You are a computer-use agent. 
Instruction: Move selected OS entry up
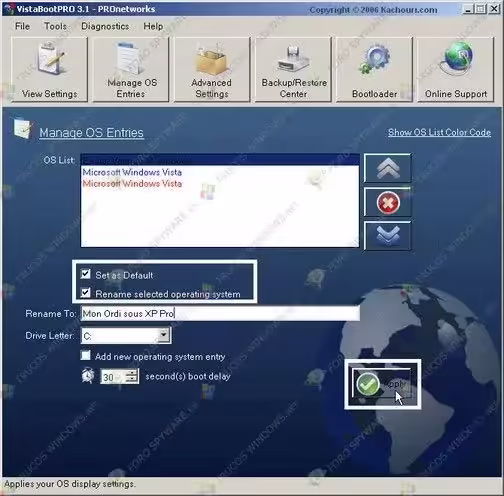pos(388,168)
